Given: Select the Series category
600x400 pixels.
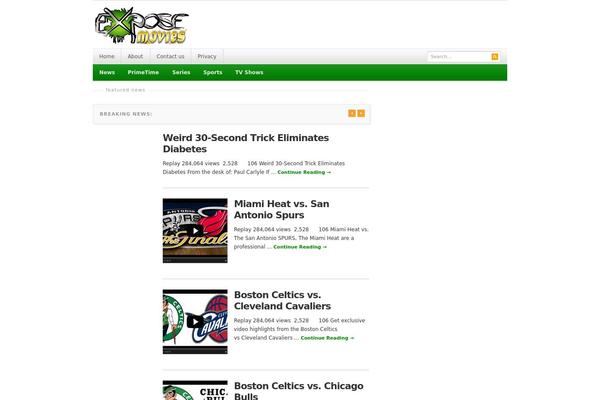Looking at the screenshot, I should pyautogui.click(x=181, y=72).
